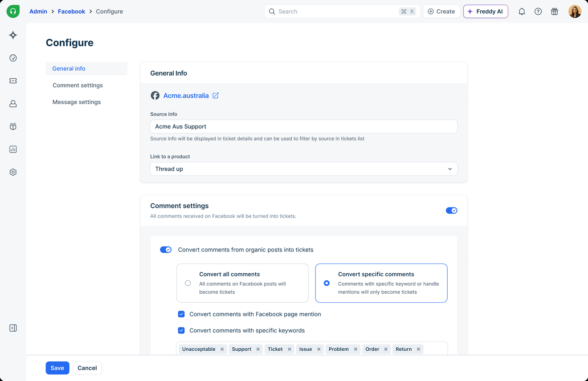
Task: Click the Source info input field
Action: point(304,126)
